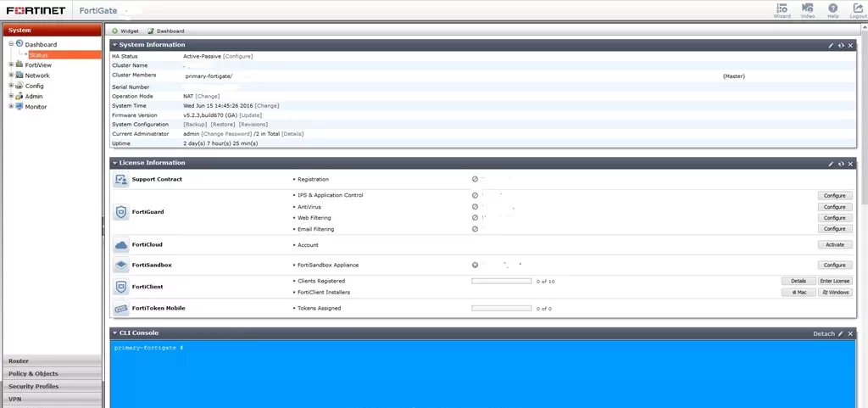868x408 pixels.
Task: Click the IPS & Application Control status icon
Action: 475,195
